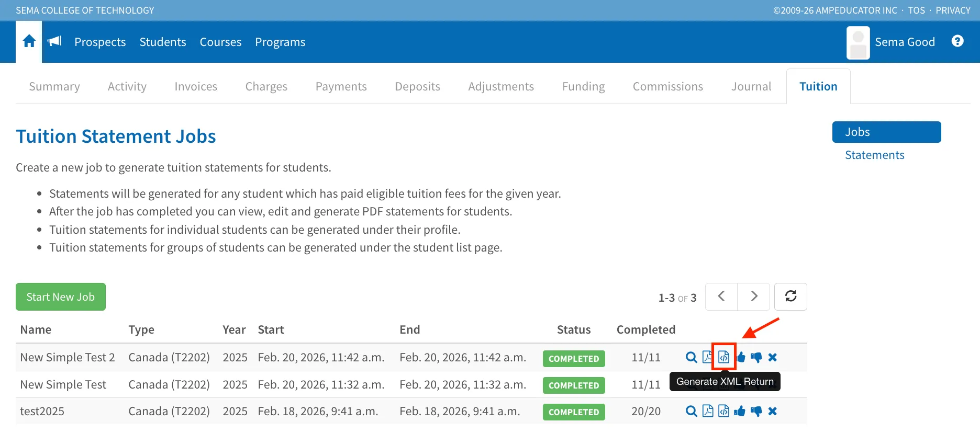
Task: Refresh the jobs list
Action: click(x=790, y=297)
